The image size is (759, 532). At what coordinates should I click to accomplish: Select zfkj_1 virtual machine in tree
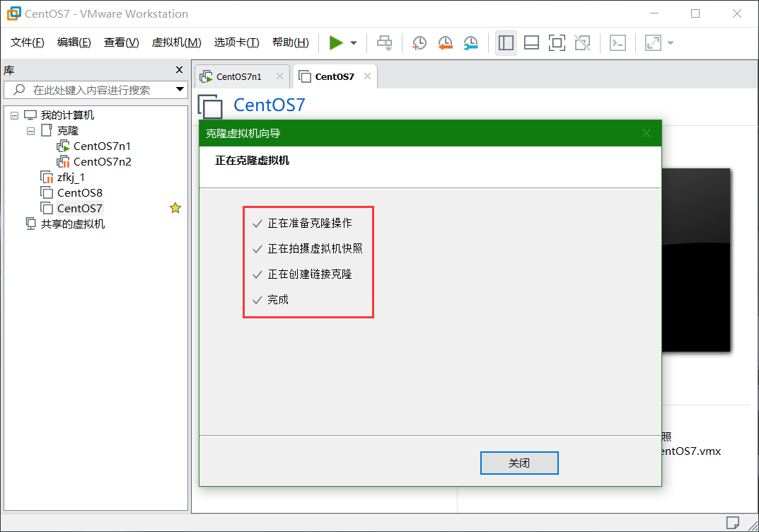(71, 177)
